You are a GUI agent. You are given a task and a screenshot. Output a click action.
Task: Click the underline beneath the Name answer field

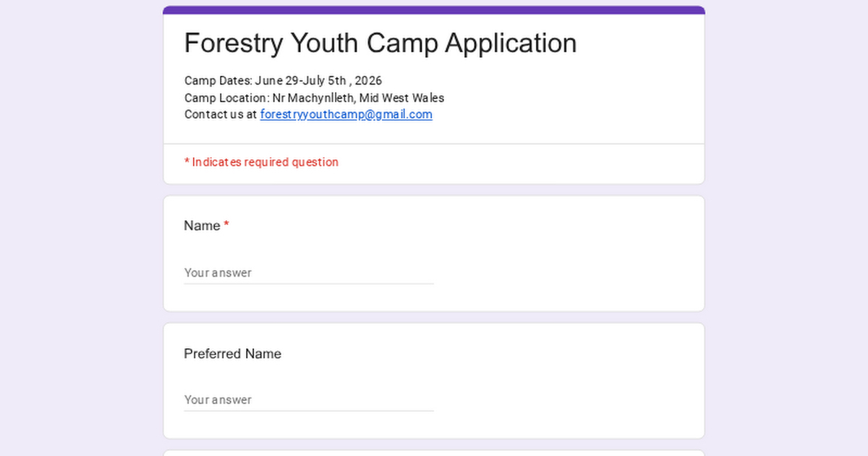tap(308, 284)
